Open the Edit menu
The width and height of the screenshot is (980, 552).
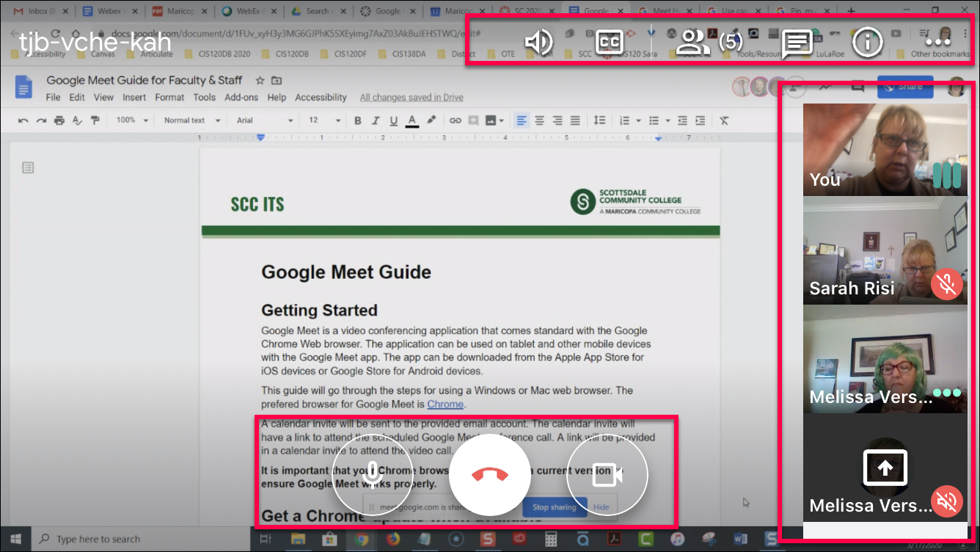(77, 97)
